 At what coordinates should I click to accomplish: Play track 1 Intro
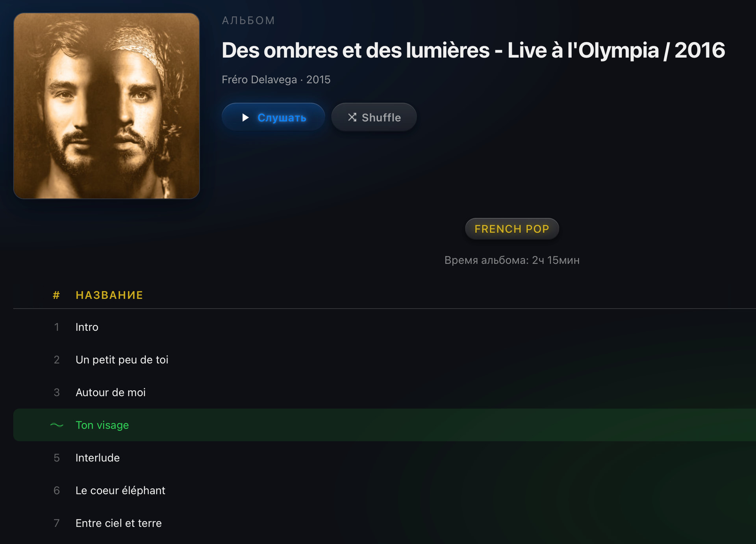(385, 327)
